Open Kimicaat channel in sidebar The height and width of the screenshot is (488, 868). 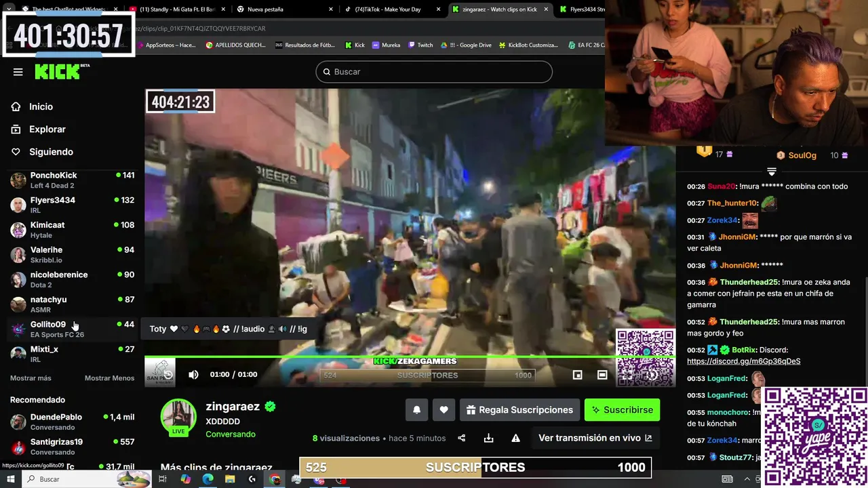72,230
